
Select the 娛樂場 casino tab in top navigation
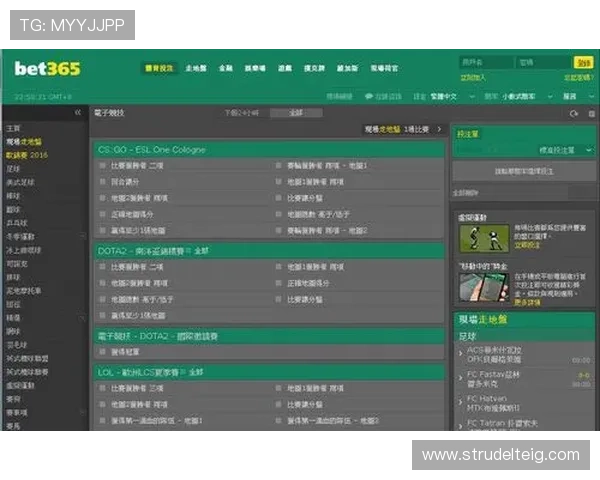[x=255, y=69]
